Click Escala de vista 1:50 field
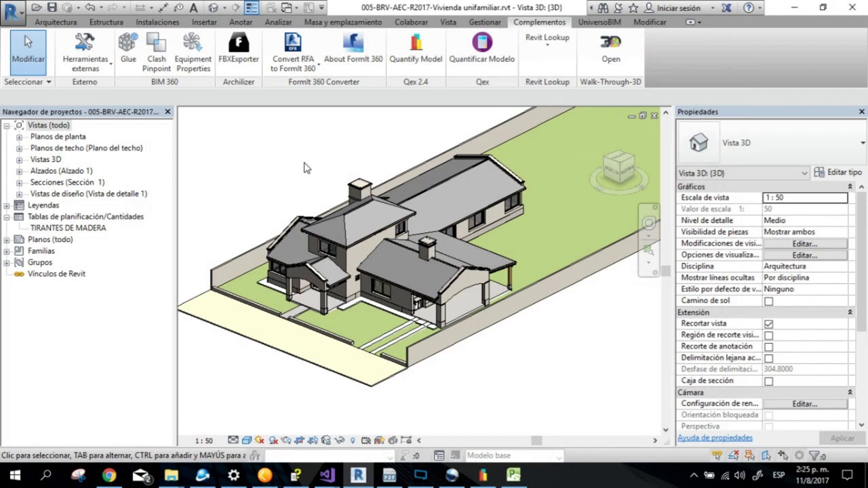 pos(805,197)
